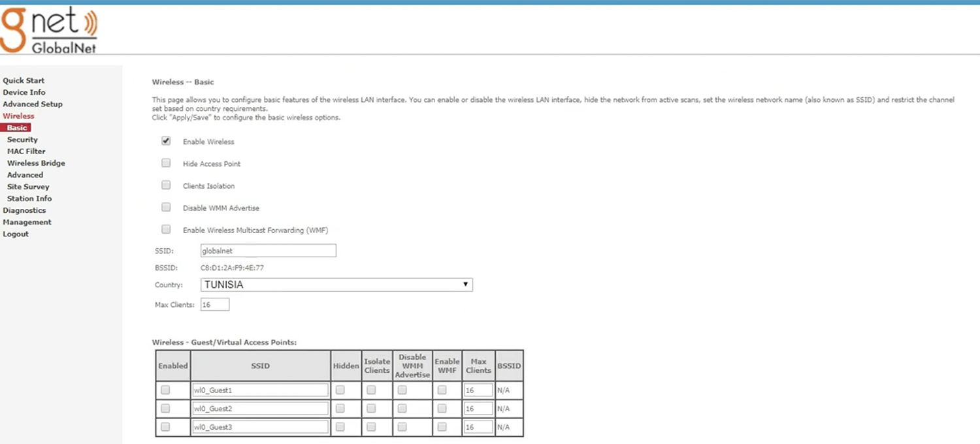Check the Hide Access Point option
Screen dimensions: 980x444
point(166,163)
